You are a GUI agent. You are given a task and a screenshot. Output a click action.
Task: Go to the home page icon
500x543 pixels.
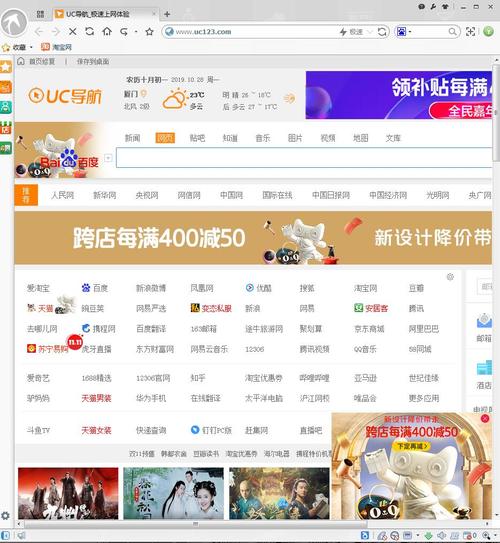[x=107, y=32]
